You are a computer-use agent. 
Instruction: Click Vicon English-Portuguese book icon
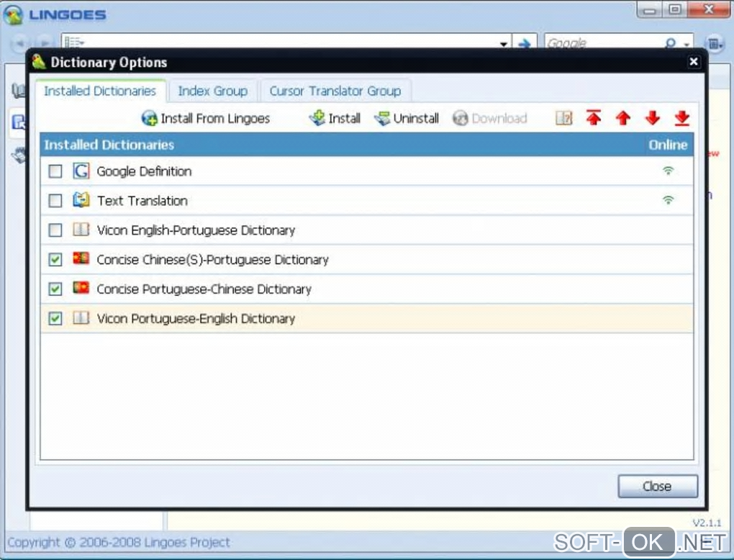tap(81, 230)
